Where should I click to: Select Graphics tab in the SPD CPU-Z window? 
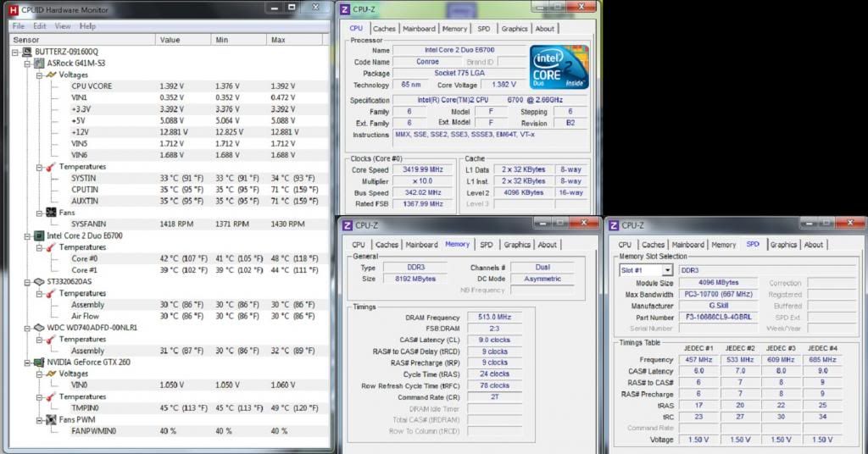click(x=783, y=245)
